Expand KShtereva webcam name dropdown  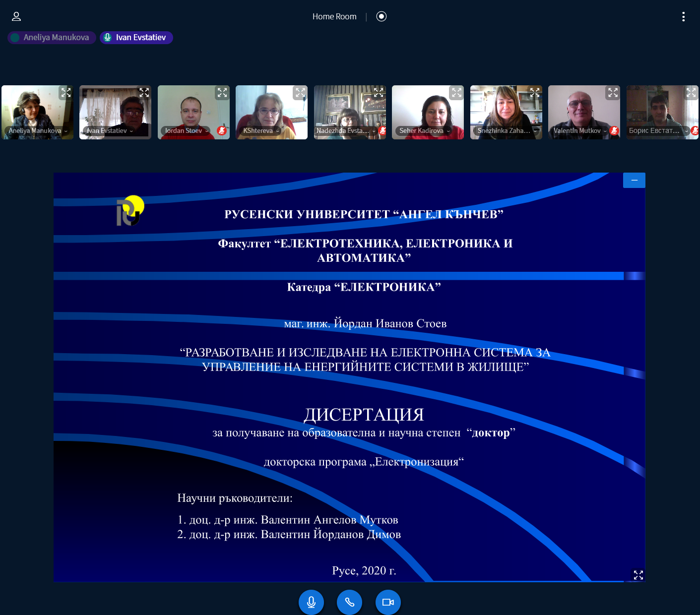[261, 131]
